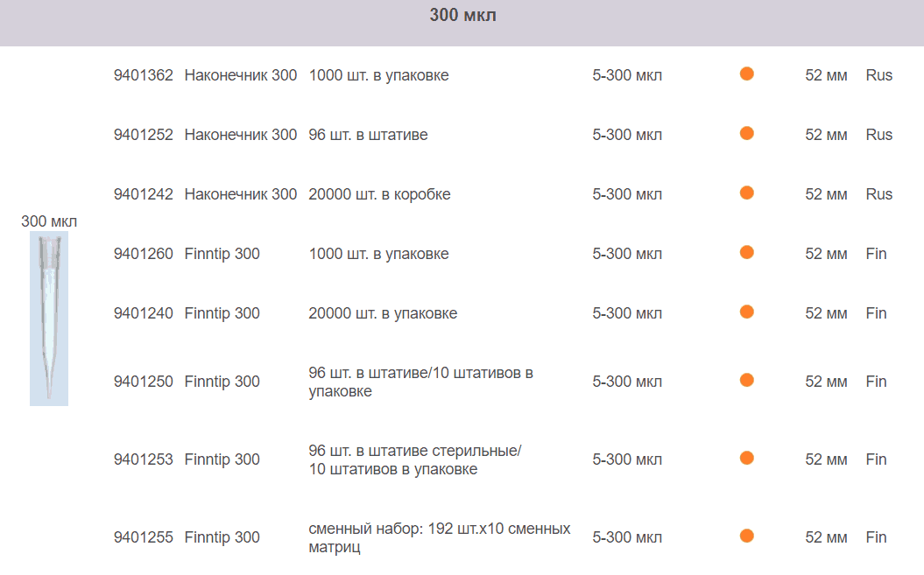This screenshot has height=575, width=924.
Task: Click the orange dot for item 9401252
Action: pos(747,134)
